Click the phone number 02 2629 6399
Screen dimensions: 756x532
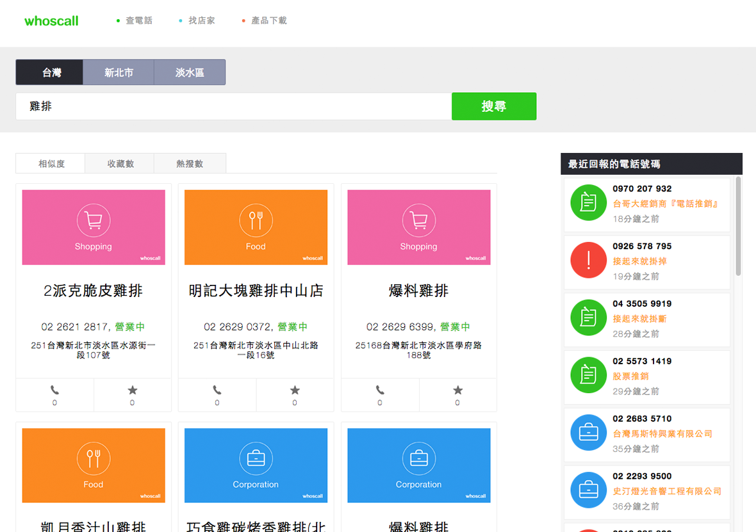[400, 326]
